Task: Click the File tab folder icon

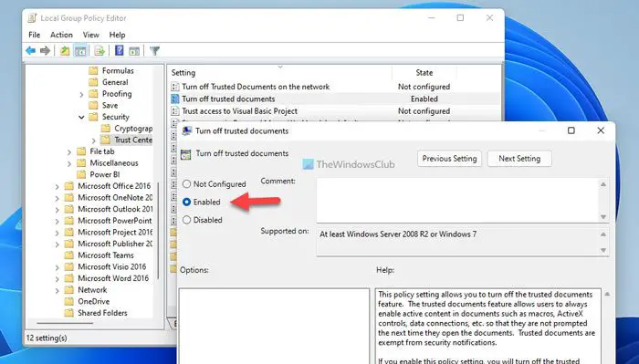Action: pyautogui.click(x=81, y=151)
